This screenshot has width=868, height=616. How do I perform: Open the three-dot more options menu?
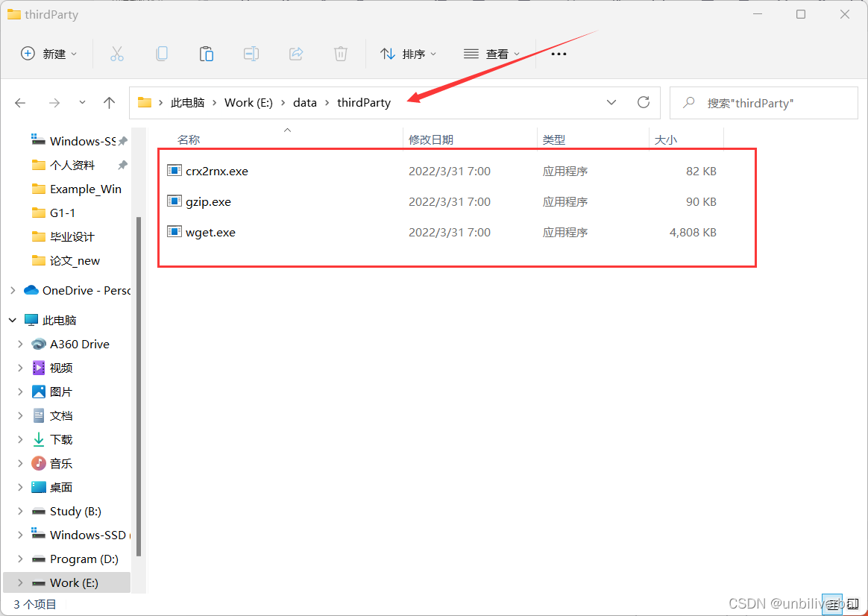point(559,54)
